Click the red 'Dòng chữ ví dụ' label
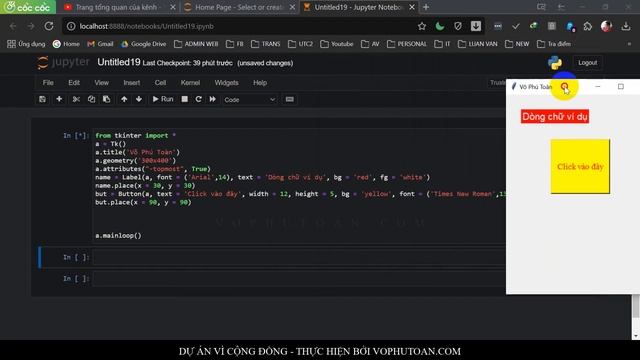Screen dimensions: 640x360 click(x=555, y=117)
